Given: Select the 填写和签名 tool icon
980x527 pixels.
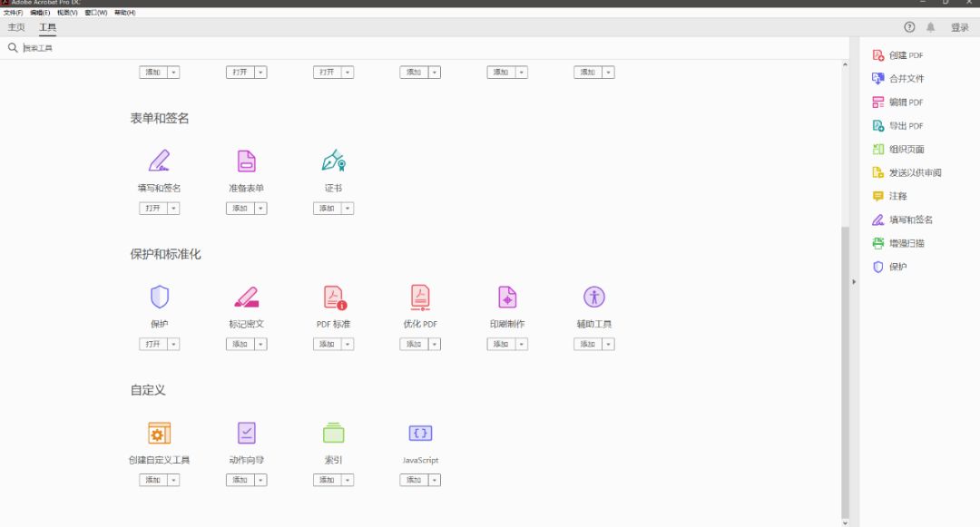Looking at the screenshot, I should [x=160, y=160].
